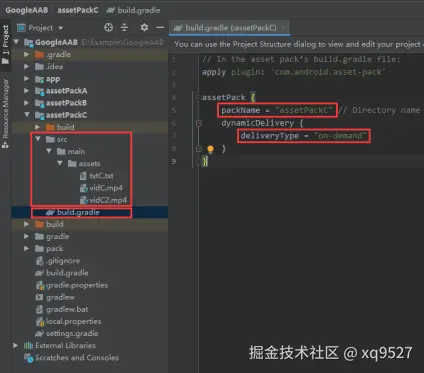
Task: Expand the app module
Action: pyautogui.click(x=27, y=79)
